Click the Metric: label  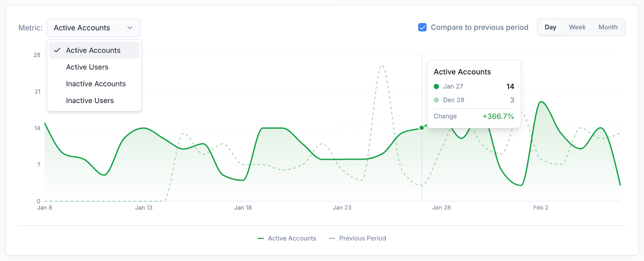click(31, 28)
